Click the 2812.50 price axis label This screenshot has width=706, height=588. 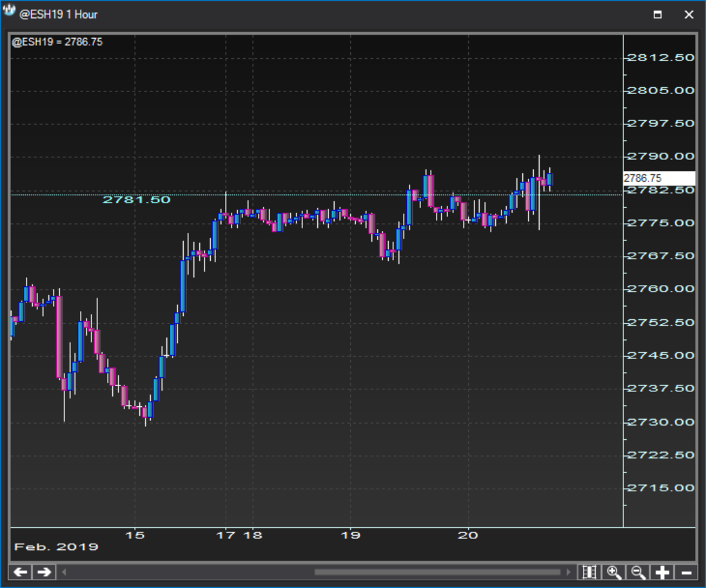click(660, 57)
